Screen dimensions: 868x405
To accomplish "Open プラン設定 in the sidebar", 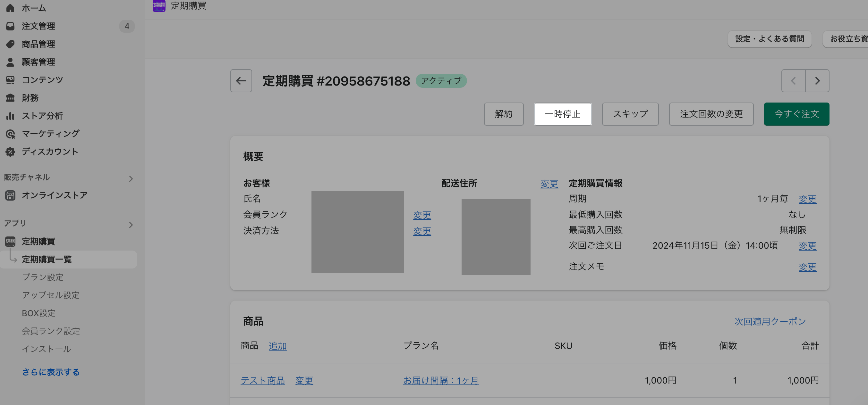I will click(43, 277).
